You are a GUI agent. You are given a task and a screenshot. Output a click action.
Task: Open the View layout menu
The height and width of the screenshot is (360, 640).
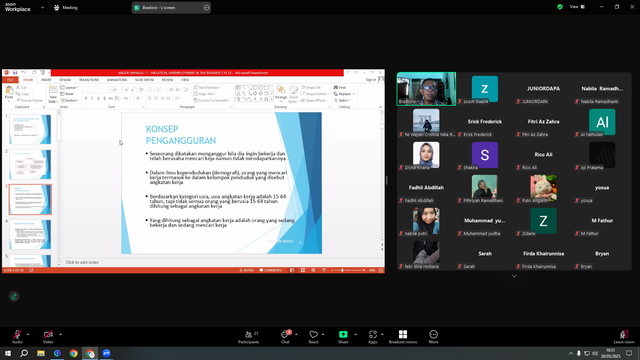click(577, 7)
